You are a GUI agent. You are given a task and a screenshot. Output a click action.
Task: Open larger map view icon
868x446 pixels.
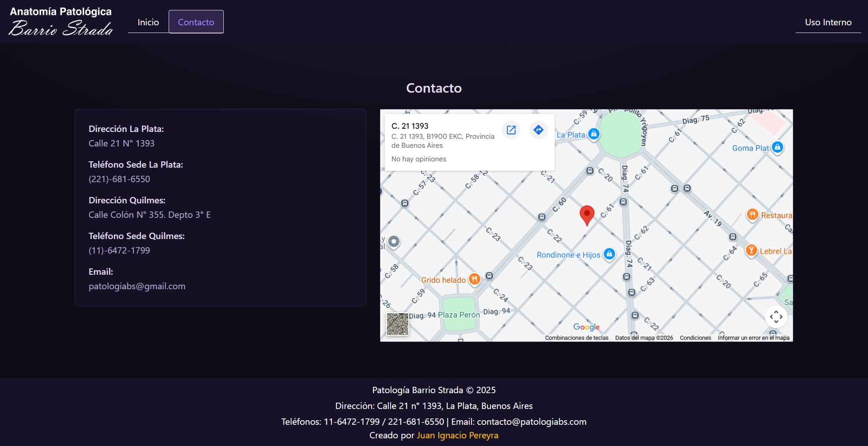[x=511, y=130]
